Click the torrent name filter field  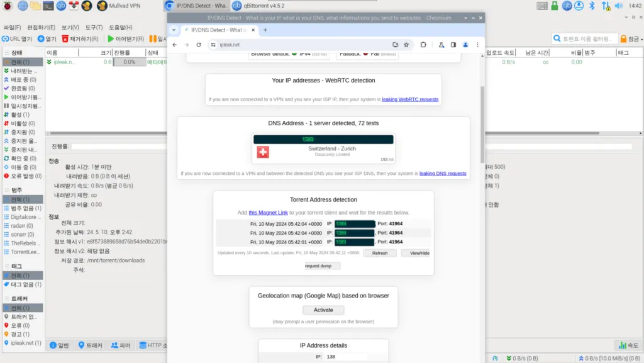click(x=586, y=38)
